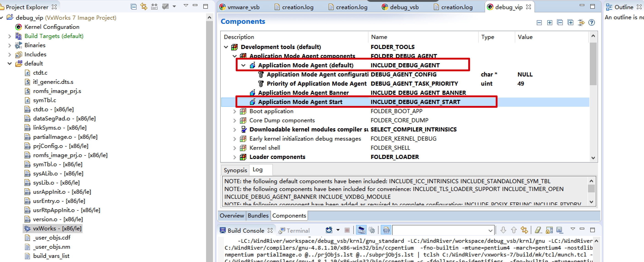
Task: Expand Kernel shell folder
Action: pos(234,148)
